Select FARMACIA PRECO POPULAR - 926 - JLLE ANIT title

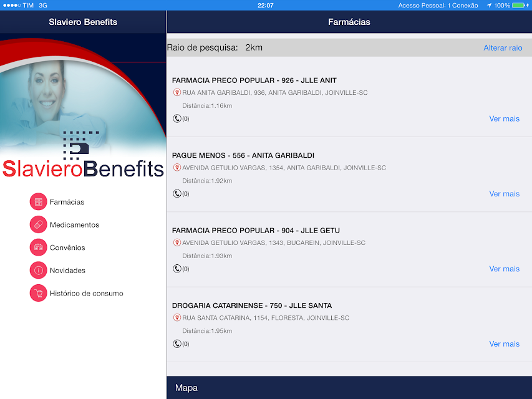point(254,80)
